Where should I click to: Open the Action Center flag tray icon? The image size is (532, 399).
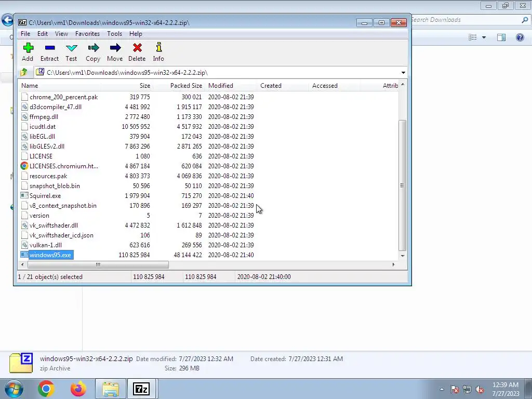tap(455, 390)
